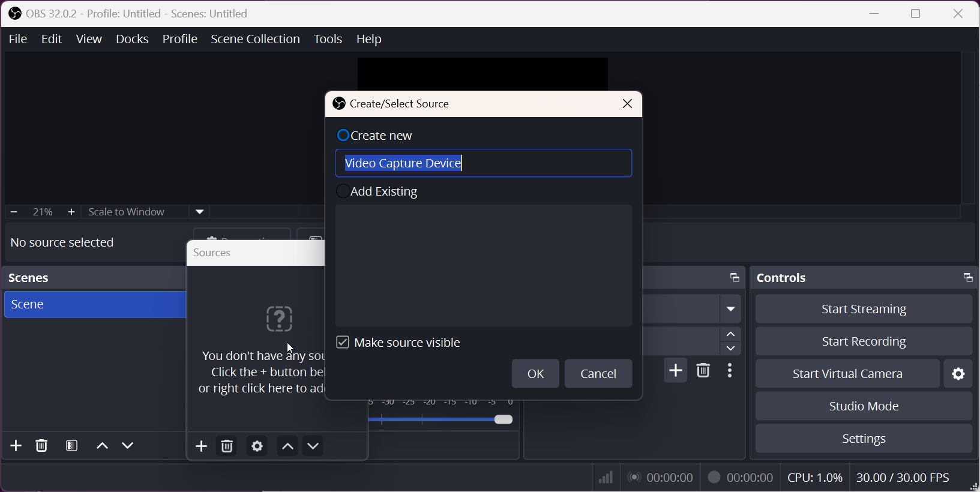Move scene down in Scenes panel
This screenshot has width=980, height=492.
(x=128, y=446)
